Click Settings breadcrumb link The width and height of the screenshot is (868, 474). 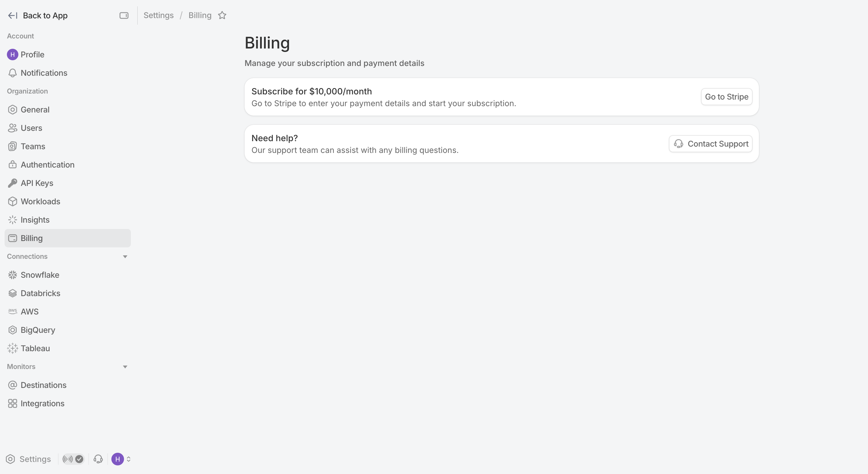pos(159,15)
